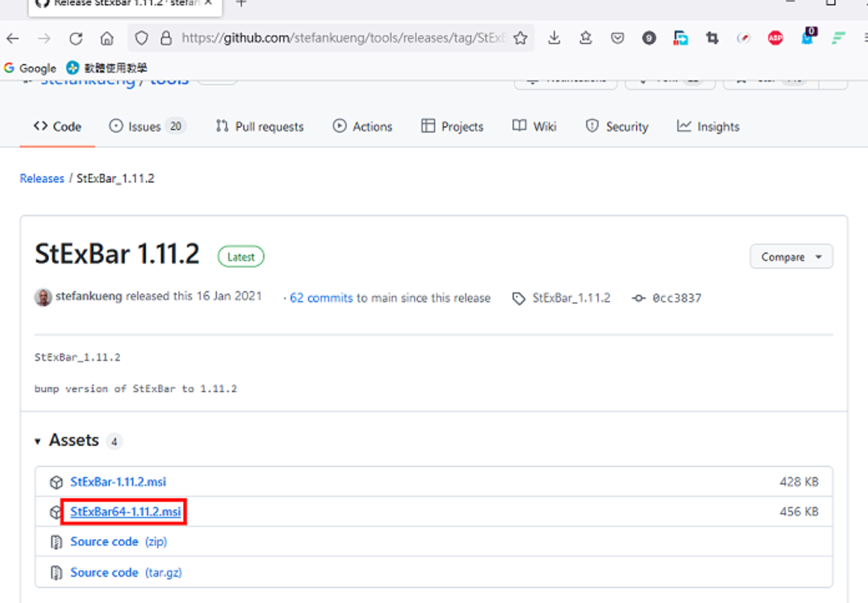The height and width of the screenshot is (603, 868).
Task: Open commit 0cc3837
Action: pos(677,298)
